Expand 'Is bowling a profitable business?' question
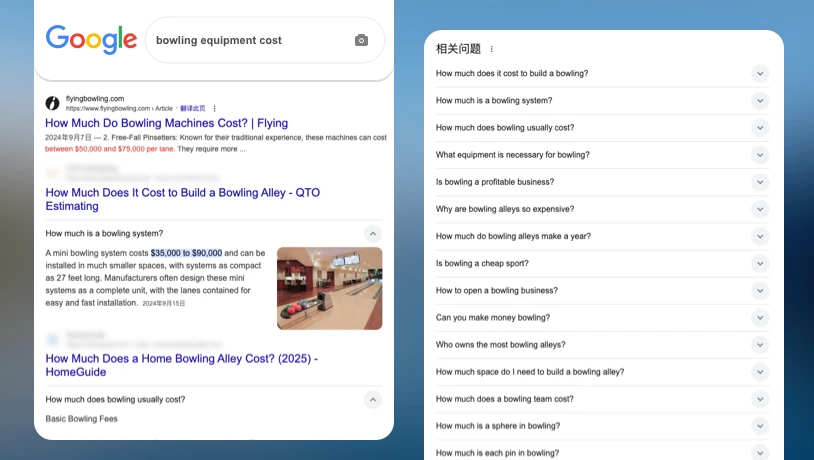Screen dimensions: 814x460 click(759, 182)
